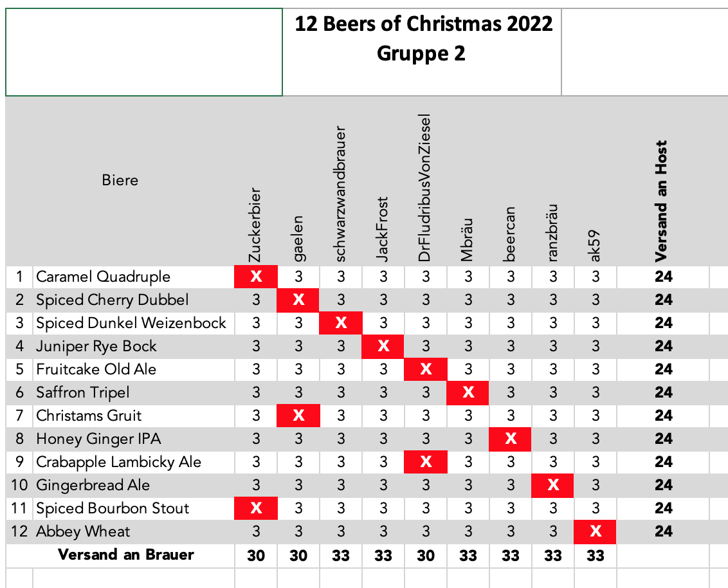This screenshot has width=728, height=588.
Task: Click the red X in Spiced Bourbon Stout row
Action: pos(256,508)
